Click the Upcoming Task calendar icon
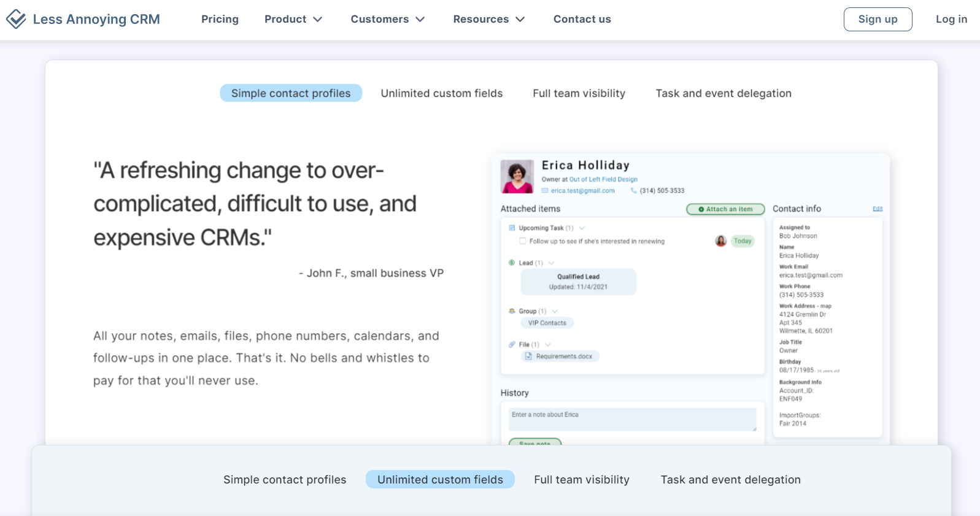This screenshot has height=516, width=980. 512,228
